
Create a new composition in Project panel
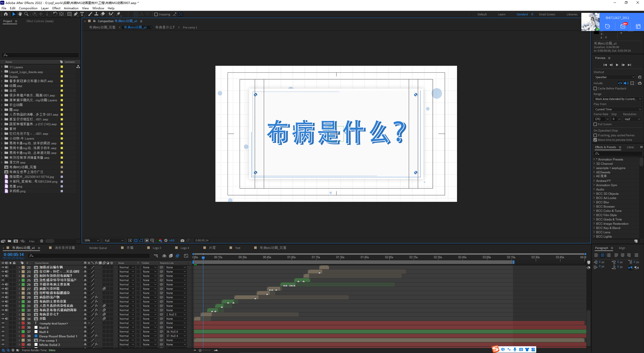(16, 241)
